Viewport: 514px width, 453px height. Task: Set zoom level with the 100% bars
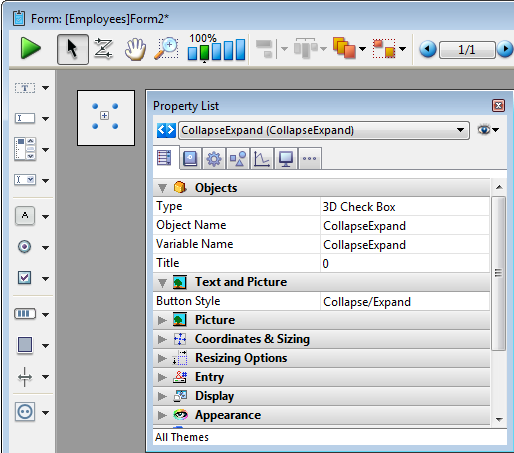click(x=216, y=48)
